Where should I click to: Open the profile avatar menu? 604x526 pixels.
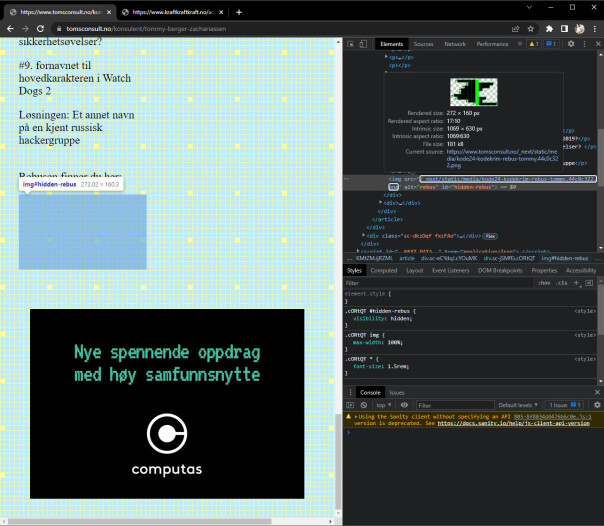click(x=579, y=29)
